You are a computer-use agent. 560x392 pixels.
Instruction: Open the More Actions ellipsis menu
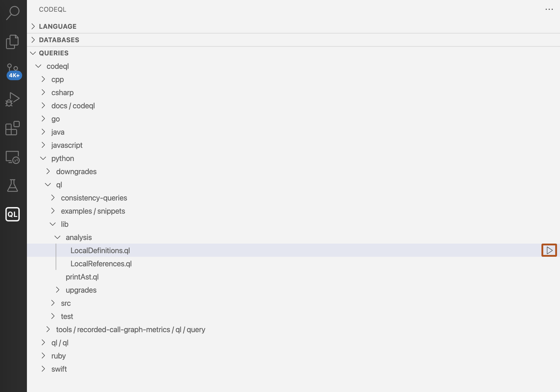(550, 9)
